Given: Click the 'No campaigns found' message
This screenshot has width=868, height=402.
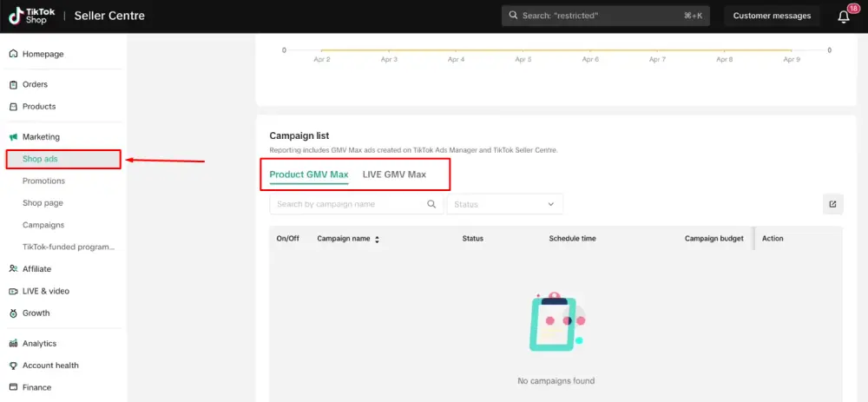Looking at the screenshot, I should pos(556,380).
